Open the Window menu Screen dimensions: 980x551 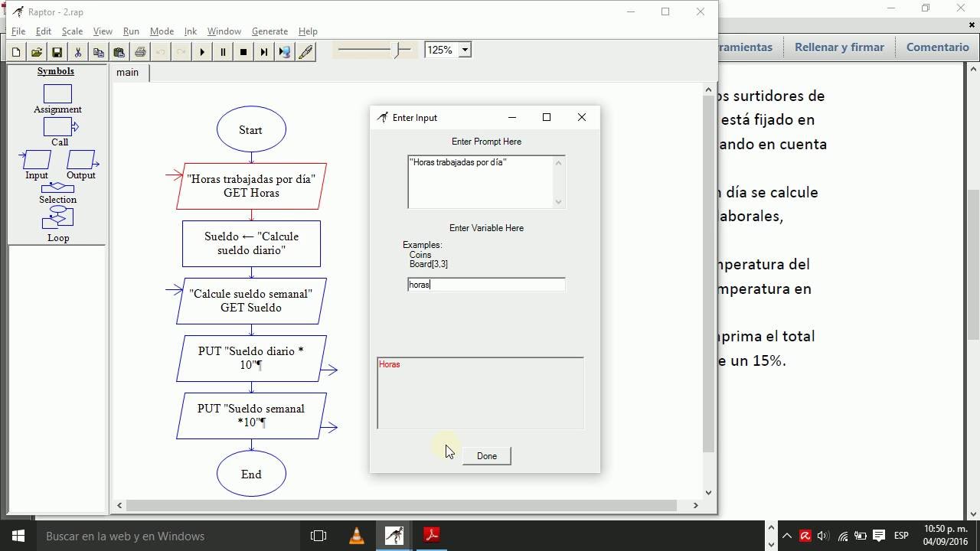[x=224, y=31]
